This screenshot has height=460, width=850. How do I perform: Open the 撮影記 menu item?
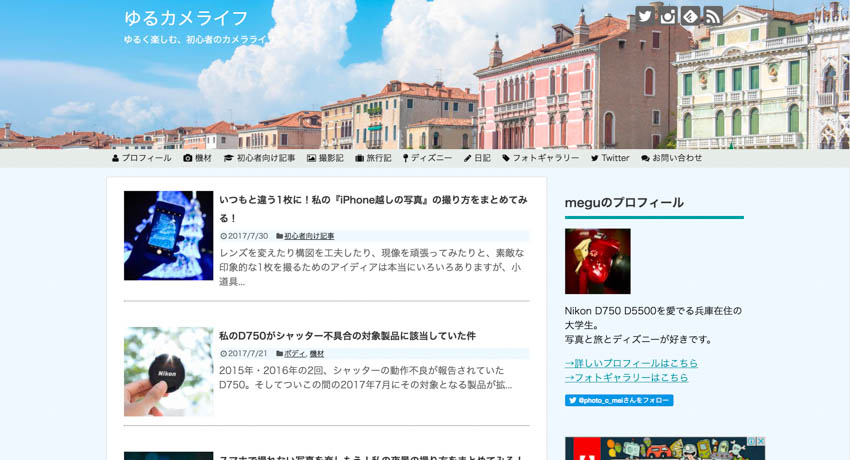click(x=325, y=158)
